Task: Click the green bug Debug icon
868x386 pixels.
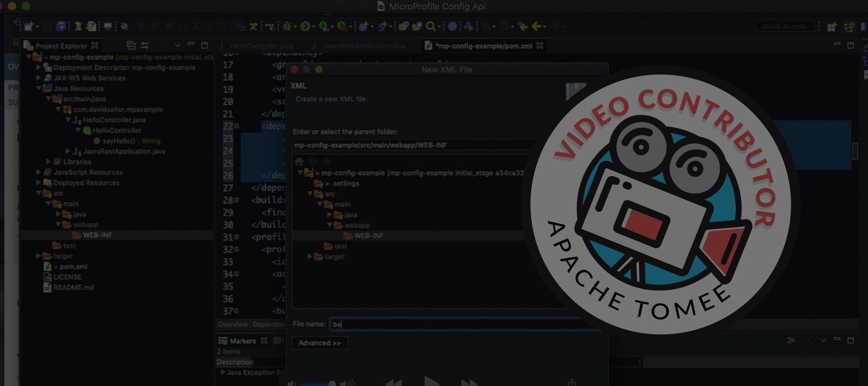Action: click(x=287, y=26)
